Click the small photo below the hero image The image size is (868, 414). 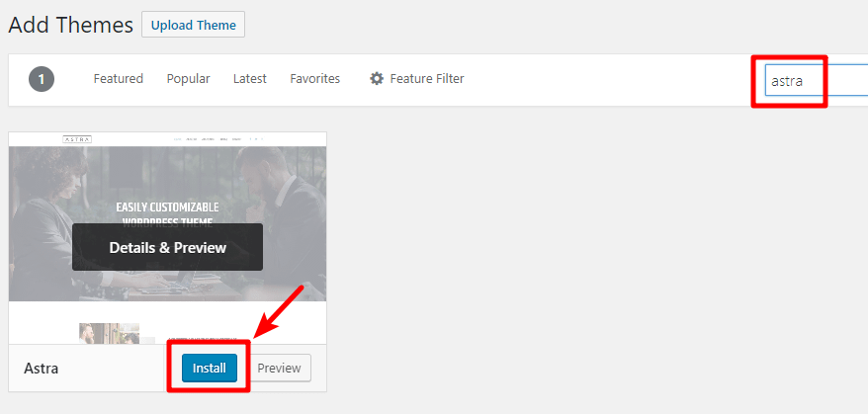pyautogui.click(x=109, y=334)
